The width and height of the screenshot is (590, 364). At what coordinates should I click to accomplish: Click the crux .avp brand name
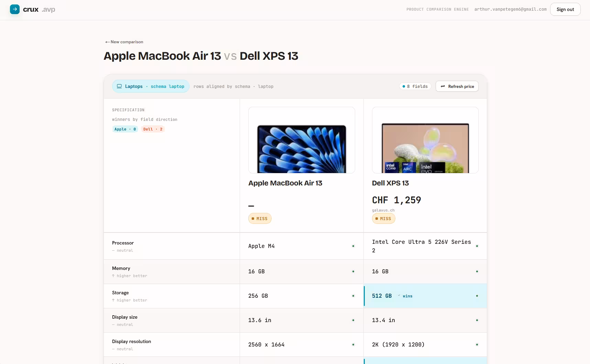pos(39,9)
